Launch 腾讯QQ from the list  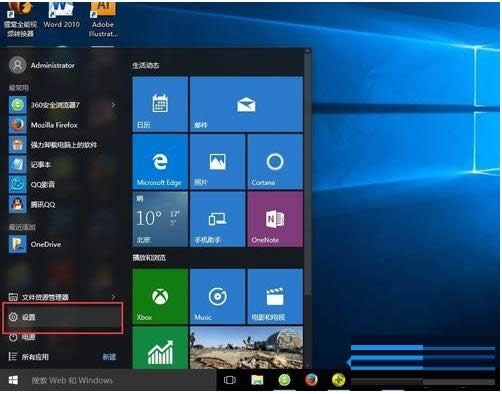tap(63, 204)
